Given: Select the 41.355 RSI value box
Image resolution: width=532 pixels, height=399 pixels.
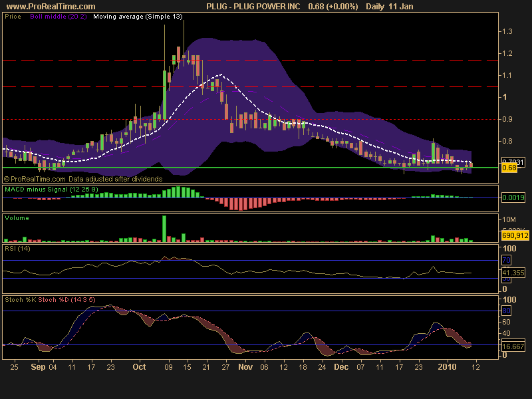Looking at the screenshot, I should [x=513, y=273].
